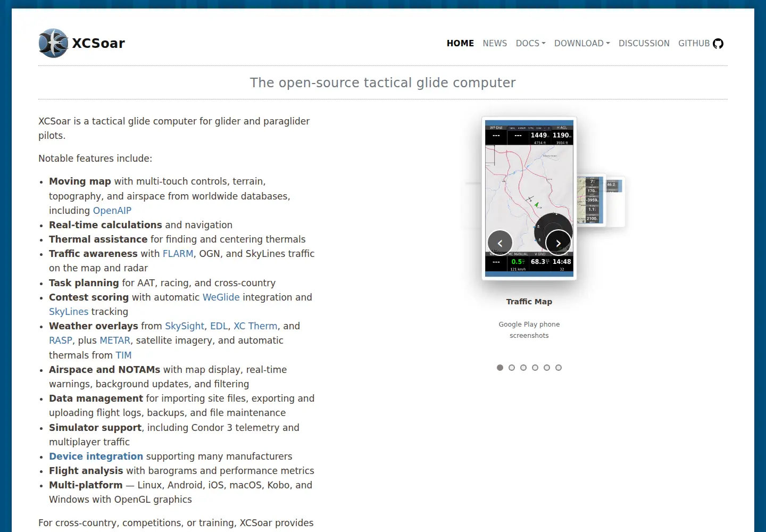Open the METAR link

coord(115,340)
